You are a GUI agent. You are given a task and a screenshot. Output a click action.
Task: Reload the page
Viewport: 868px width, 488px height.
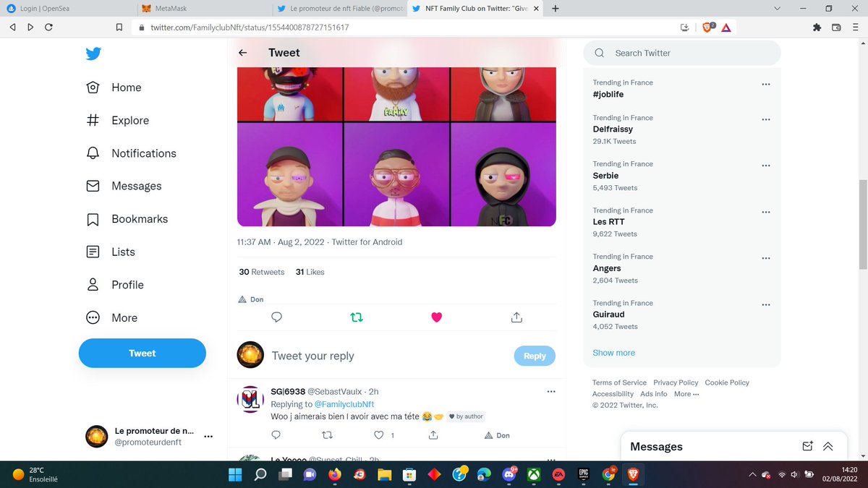point(48,27)
